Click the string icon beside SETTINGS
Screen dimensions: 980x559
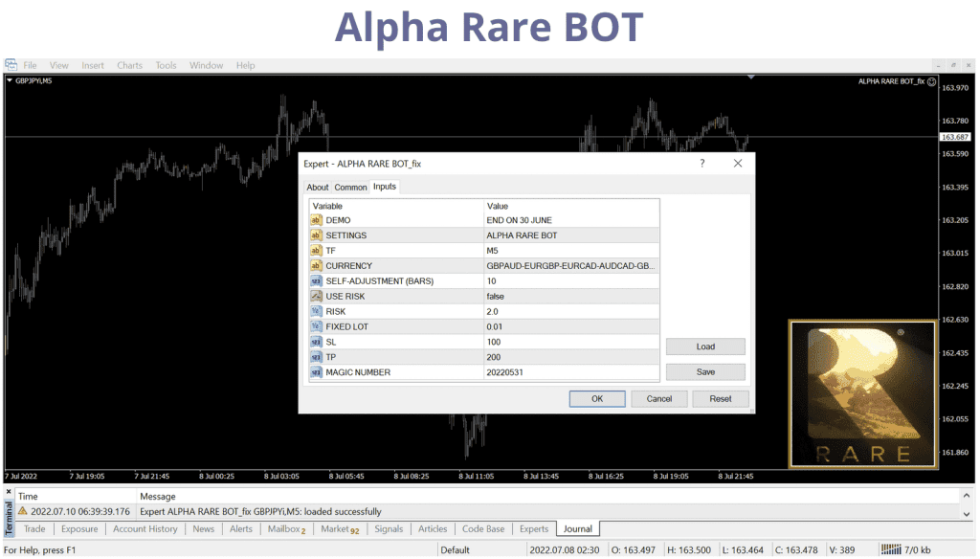[x=316, y=235]
